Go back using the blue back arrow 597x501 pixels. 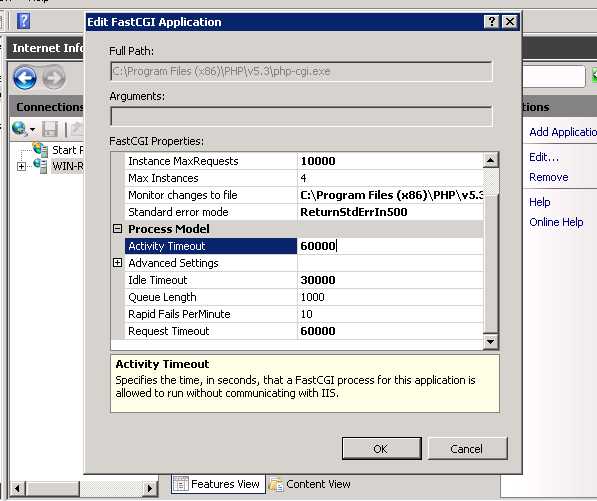[25, 77]
